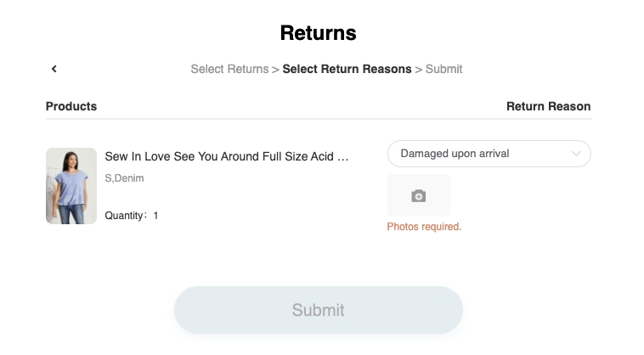Click the "Photos required." warning message

tap(424, 227)
